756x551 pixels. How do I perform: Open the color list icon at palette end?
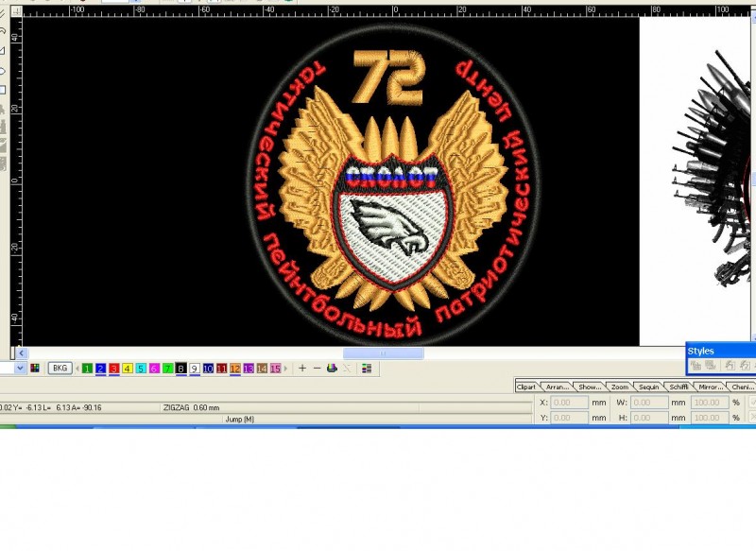[367, 369]
